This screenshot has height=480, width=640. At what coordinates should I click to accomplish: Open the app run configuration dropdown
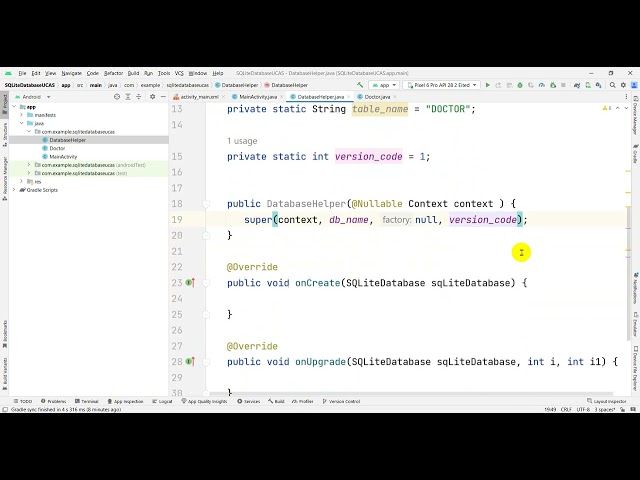(x=384, y=85)
